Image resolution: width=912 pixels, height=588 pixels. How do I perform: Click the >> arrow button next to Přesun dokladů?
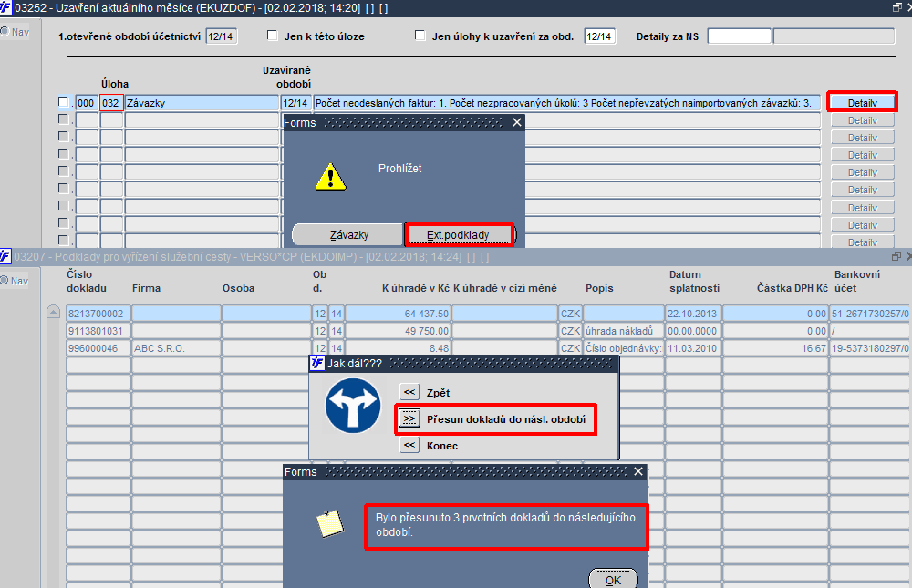(409, 418)
